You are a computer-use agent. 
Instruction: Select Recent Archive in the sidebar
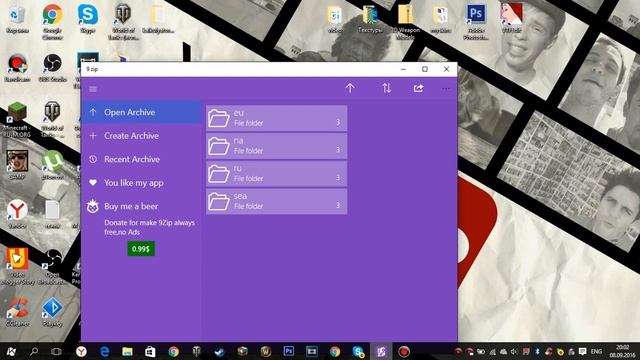[x=141, y=160]
